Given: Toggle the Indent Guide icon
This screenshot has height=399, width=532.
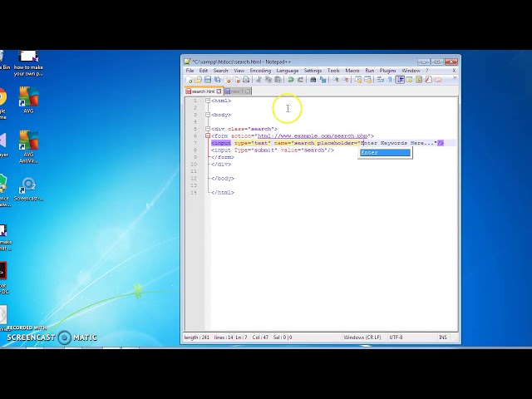Looking at the screenshot, I should (400, 80).
